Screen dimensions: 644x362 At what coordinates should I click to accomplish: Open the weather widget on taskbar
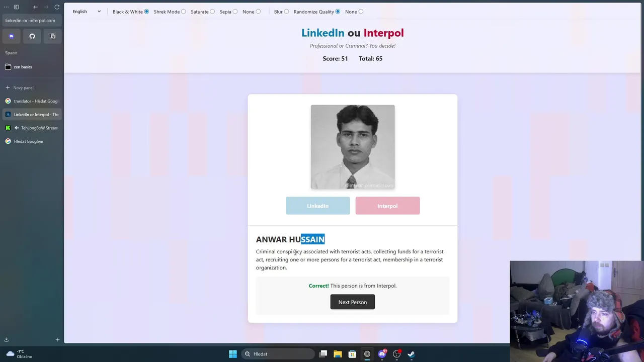pos(19,354)
